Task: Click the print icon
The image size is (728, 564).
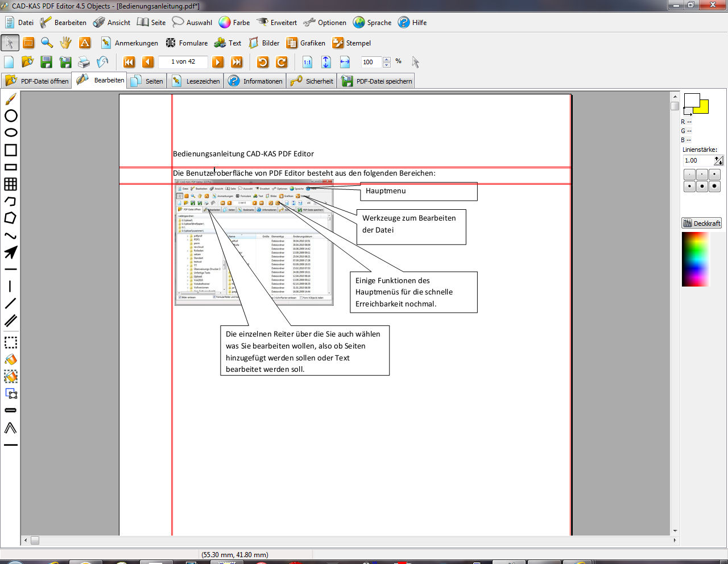Action: (x=84, y=62)
